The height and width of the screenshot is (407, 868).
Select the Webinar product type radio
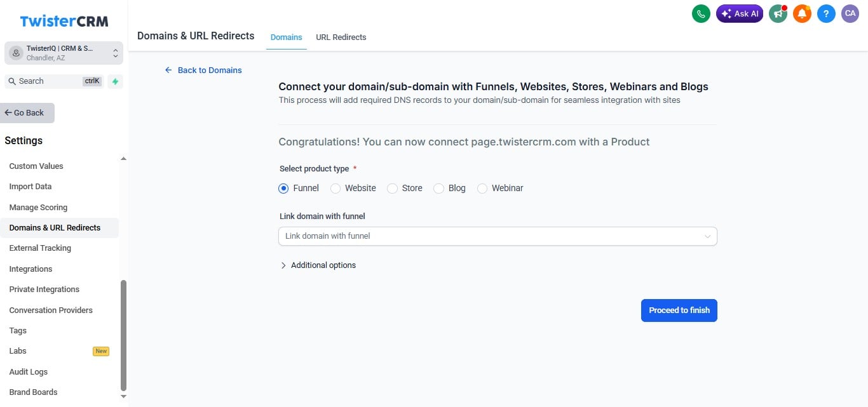[x=482, y=189]
